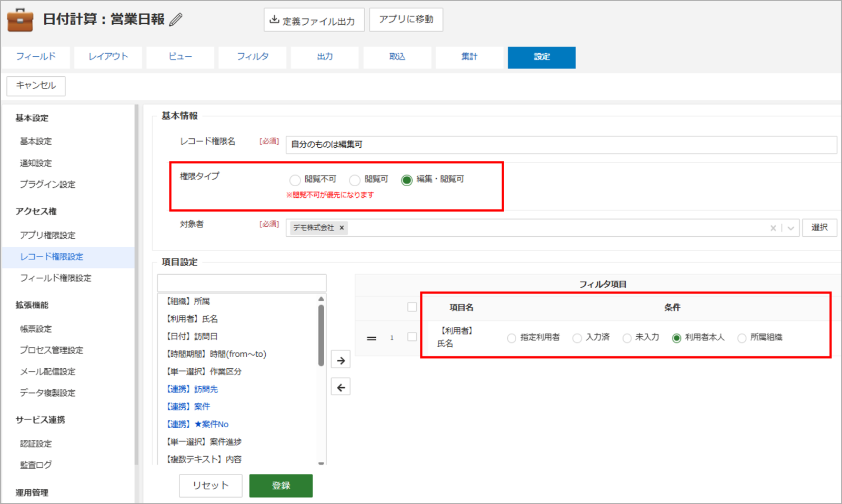Switch to the フィルタ tab
Screen dimensions: 842x504
click(x=253, y=57)
